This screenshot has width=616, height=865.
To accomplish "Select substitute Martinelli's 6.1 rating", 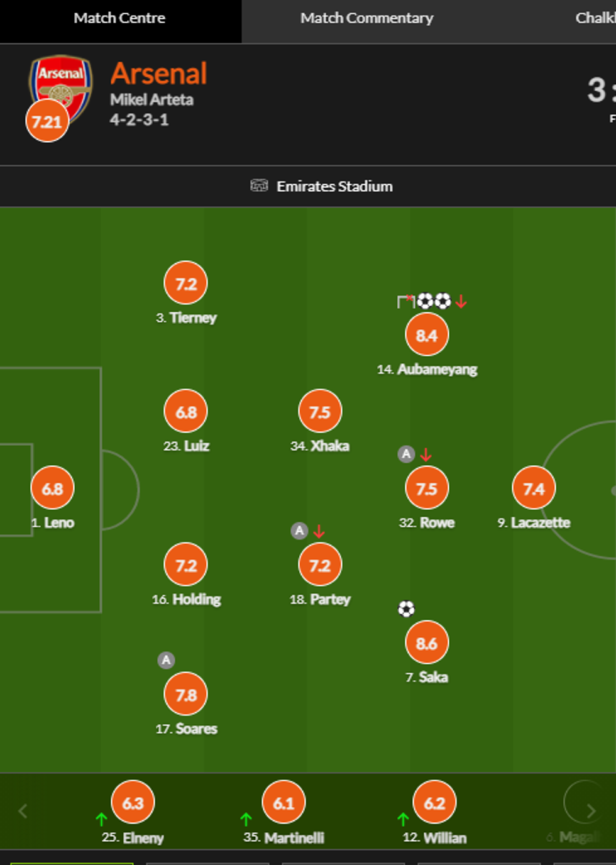I will pos(283,803).
